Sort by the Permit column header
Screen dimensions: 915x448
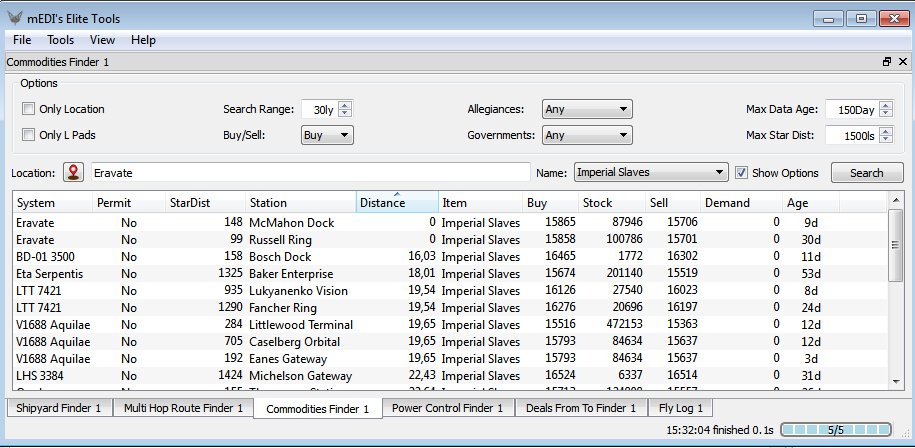point(129,202)
